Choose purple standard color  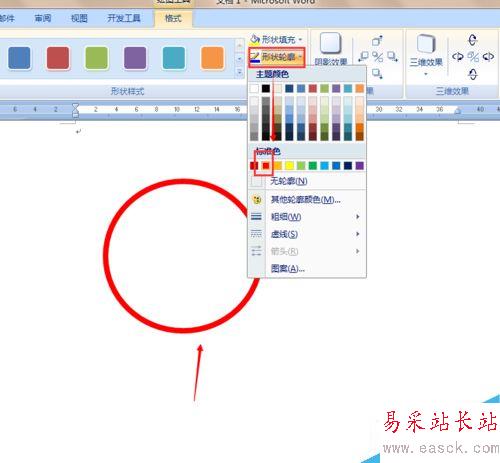[x=359, y=165]
